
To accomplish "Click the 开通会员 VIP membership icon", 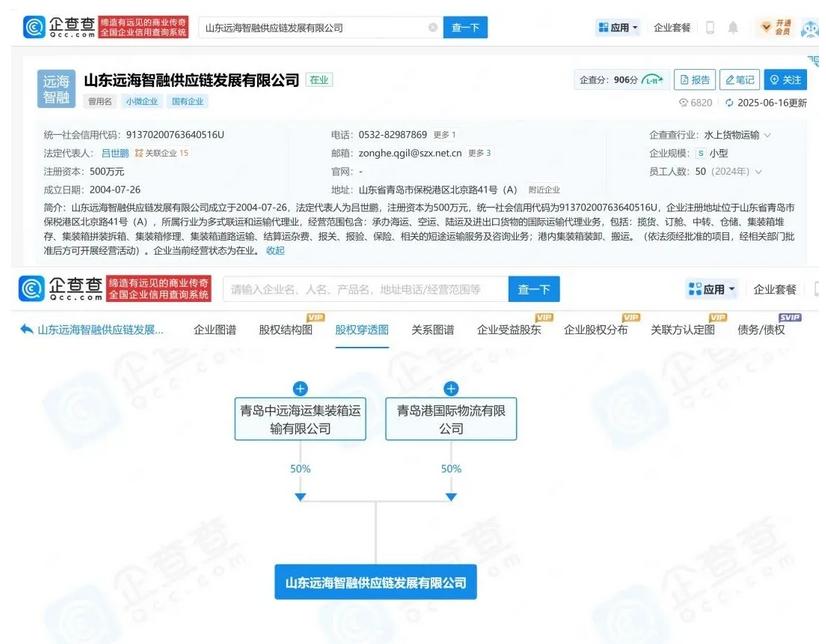I will pyautogui.click(x=776, y=27).
